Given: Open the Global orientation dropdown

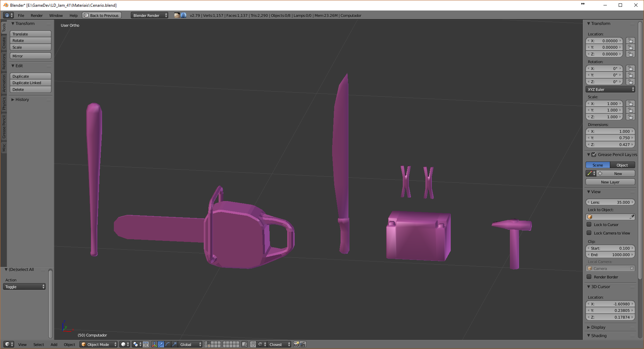Looking at the screenshot, I should coord(190,344).
